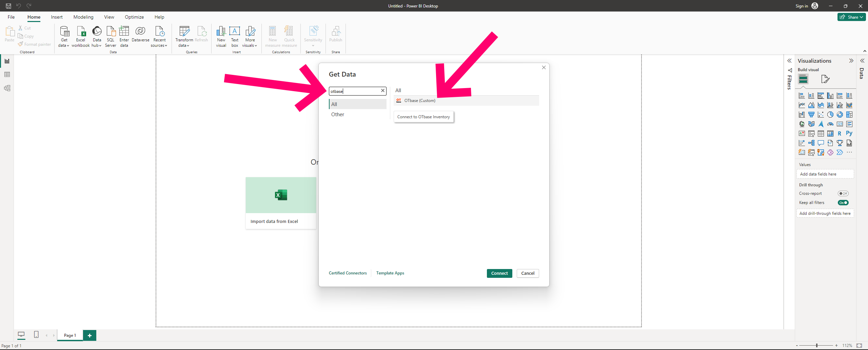Click the Connect button
868x350 pixels.
[499, 273]
